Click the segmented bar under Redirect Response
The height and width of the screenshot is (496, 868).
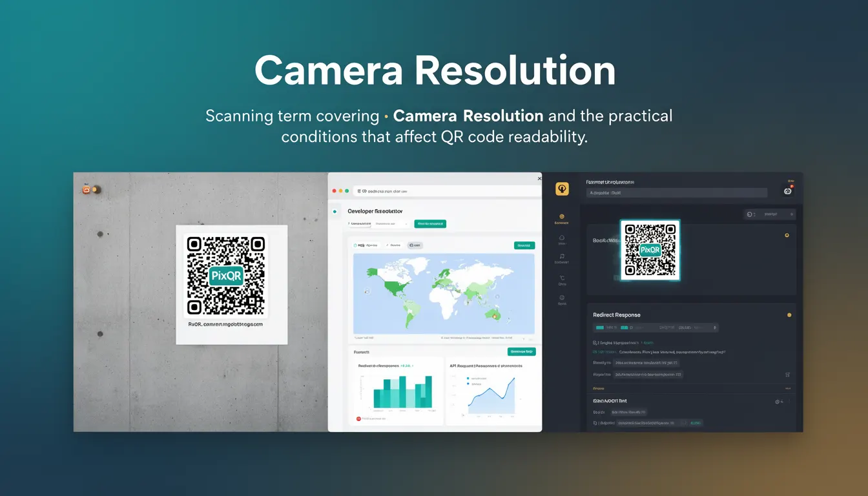pos(656,327)
